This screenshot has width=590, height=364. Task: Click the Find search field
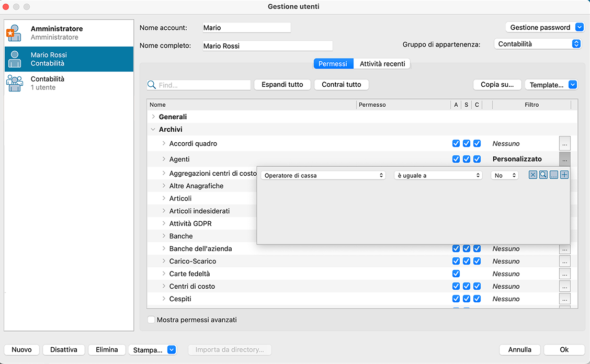[203, 85]
